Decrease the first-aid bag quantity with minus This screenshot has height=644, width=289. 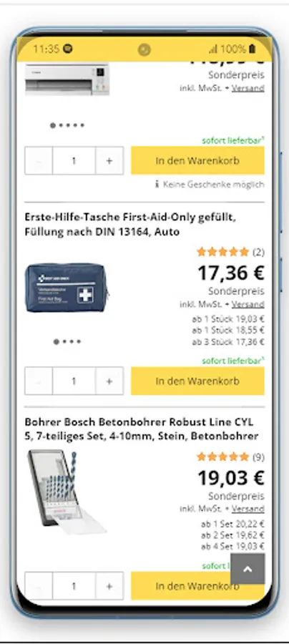(x=39, y=381)
